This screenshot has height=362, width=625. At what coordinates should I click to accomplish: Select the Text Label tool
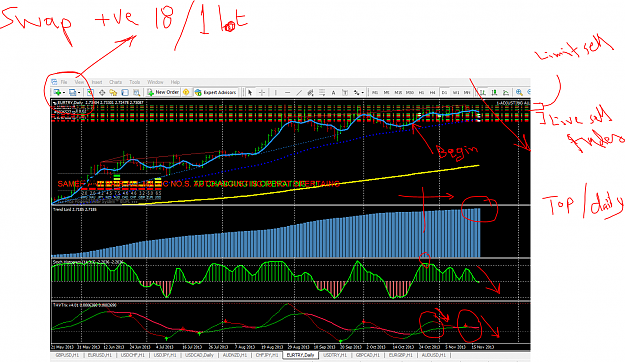click(x=345, y=92)
